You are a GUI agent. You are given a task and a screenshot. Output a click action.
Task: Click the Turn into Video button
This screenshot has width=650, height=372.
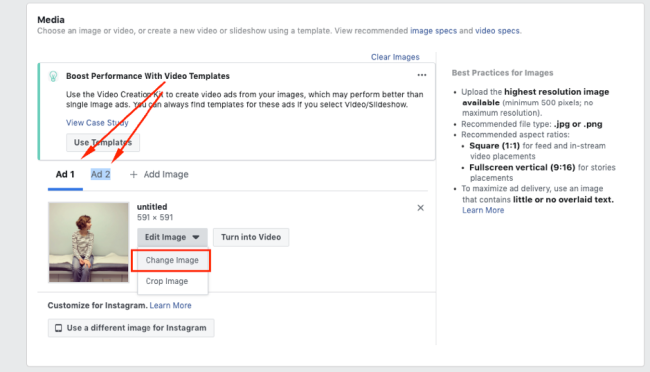(251, 237)
